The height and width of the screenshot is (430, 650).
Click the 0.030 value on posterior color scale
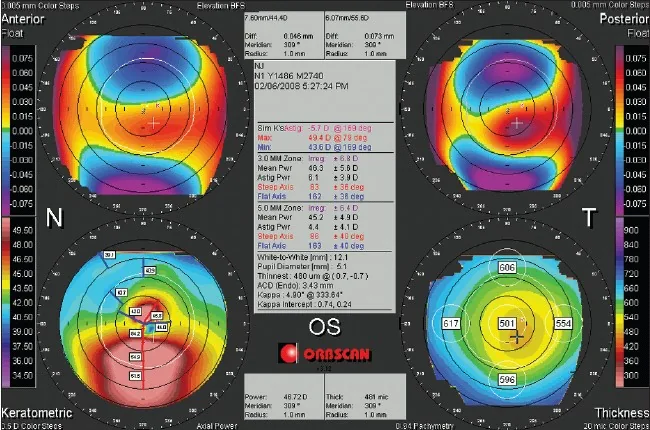(x=636, y=102)
